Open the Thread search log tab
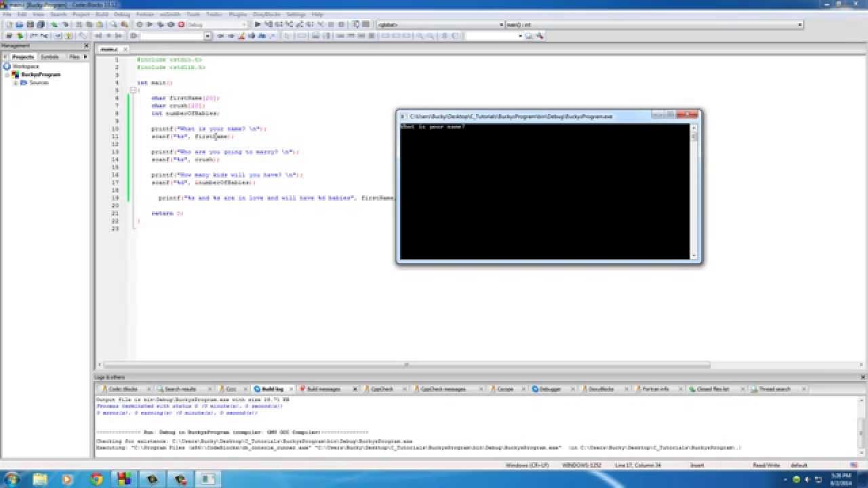868x488 pixels. point(774,389)
